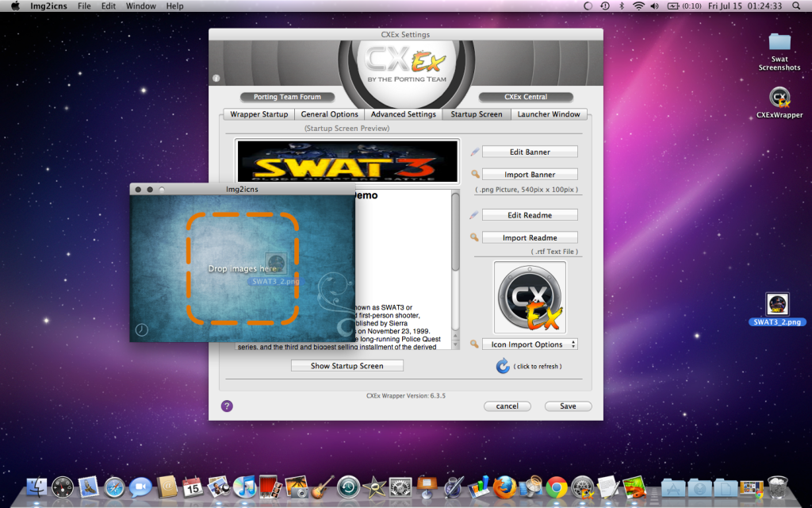Click the Edit Readme button

(530, 215)
